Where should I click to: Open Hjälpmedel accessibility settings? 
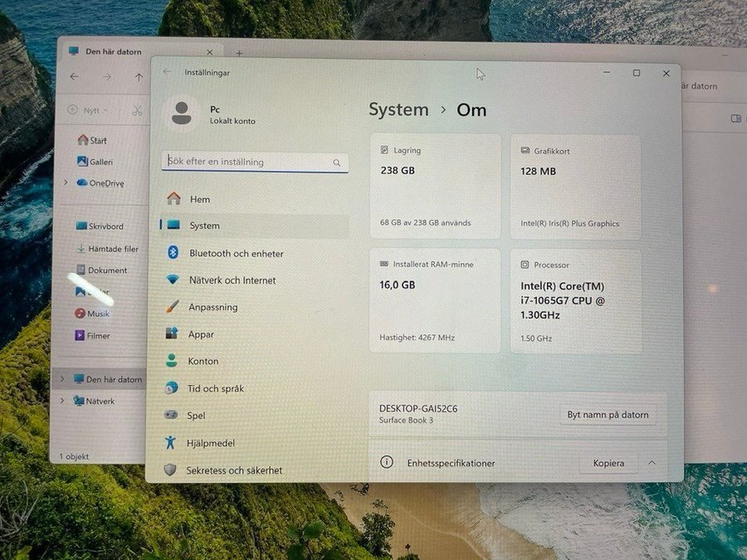[x=210, y=443]
